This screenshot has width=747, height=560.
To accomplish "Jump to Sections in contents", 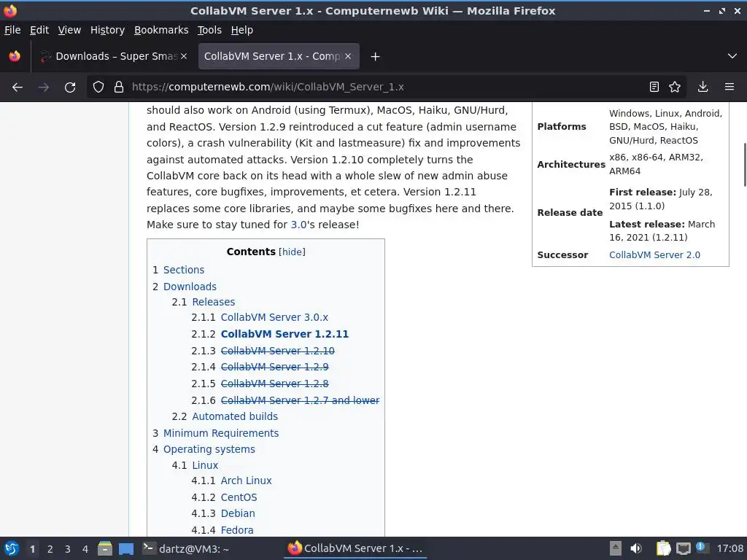I will click(x=184, y=270).
